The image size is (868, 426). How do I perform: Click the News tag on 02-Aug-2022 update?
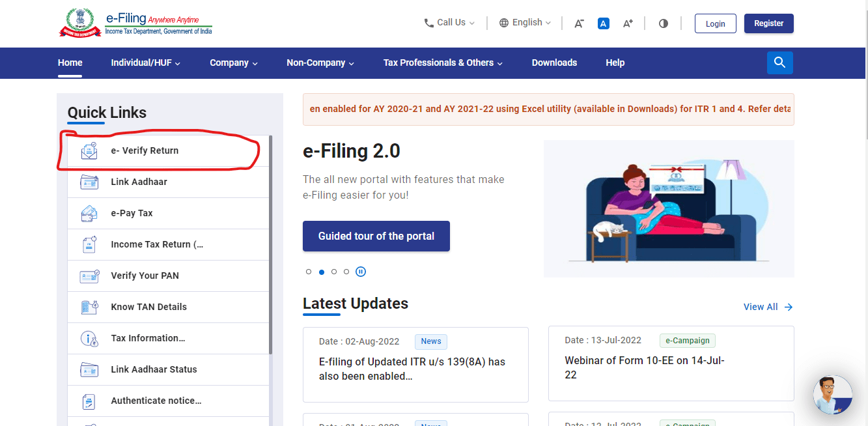[431, 341]
